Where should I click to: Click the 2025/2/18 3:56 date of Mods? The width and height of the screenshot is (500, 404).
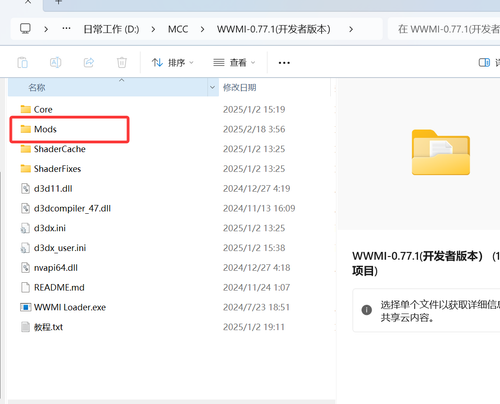[x=254, y=129]
